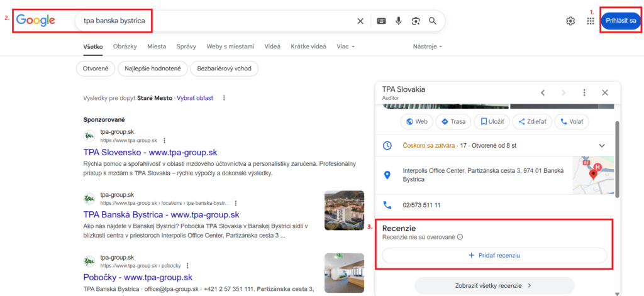Image resolution: width=644 pixels, height=296 pixels.
Task: Save the place with Uložiť
Action: click(x=492, y=121)
